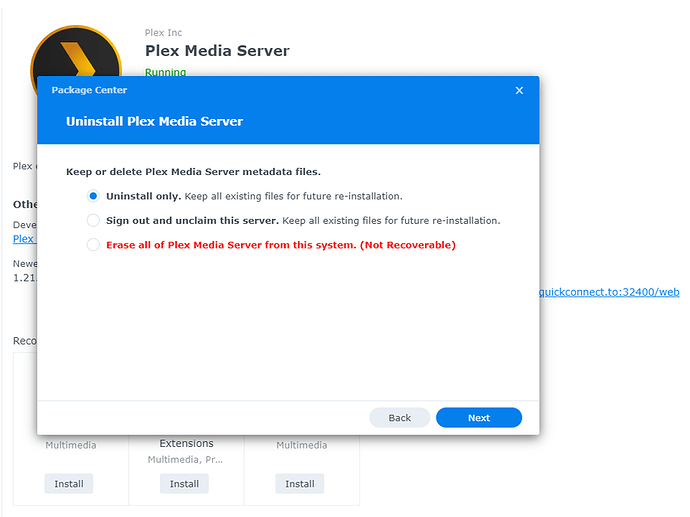Click the Running status text
Screen dimensions: 690x517
165,72
